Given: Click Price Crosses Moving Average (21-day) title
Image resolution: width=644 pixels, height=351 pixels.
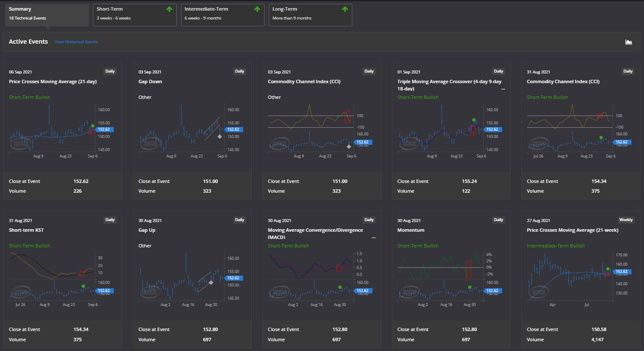Looking at the screenshot, I should click(53, 81).
